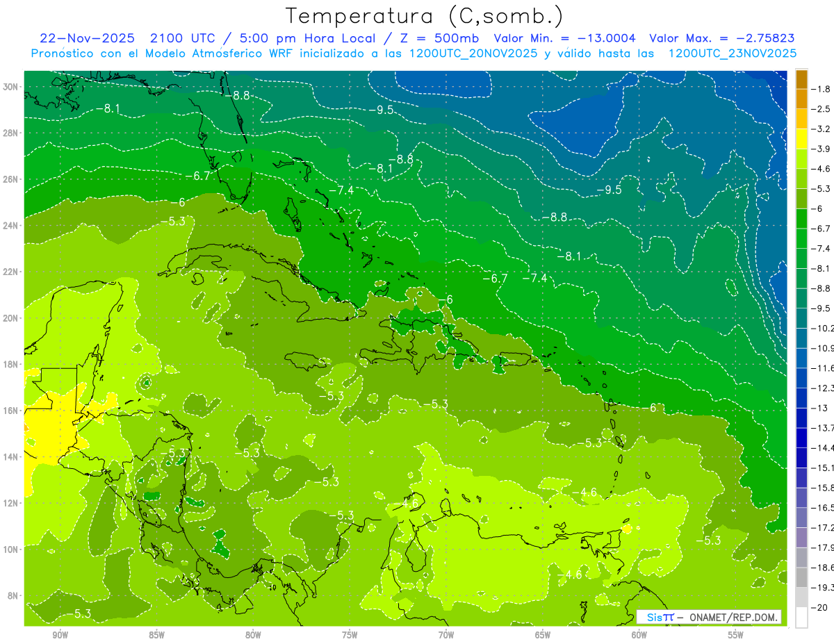Click the '-20' colorbar scale label

point(820,607)
